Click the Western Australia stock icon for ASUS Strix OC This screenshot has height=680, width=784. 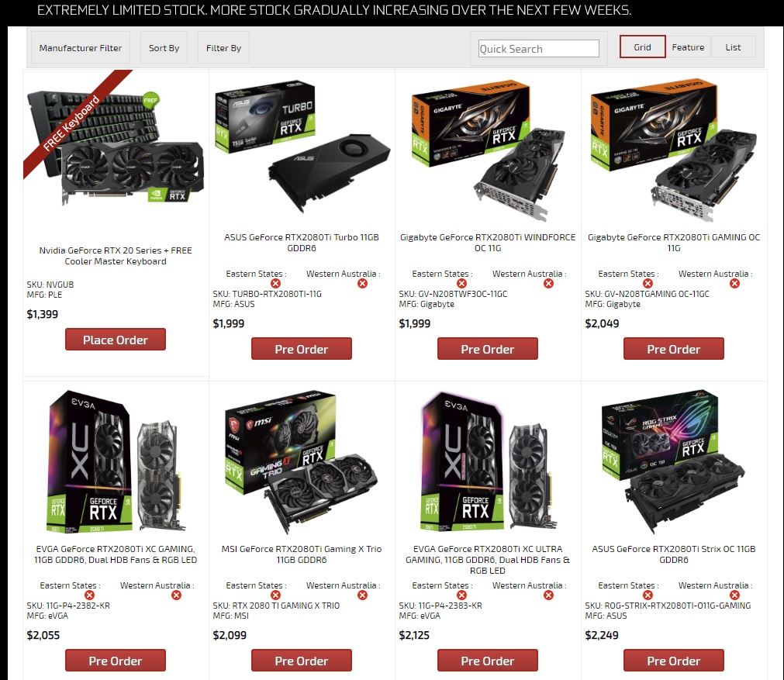734,595
